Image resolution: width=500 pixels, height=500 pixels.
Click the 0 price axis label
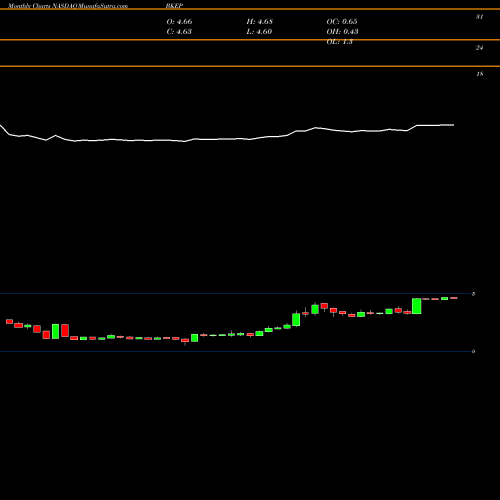[473, 351]
